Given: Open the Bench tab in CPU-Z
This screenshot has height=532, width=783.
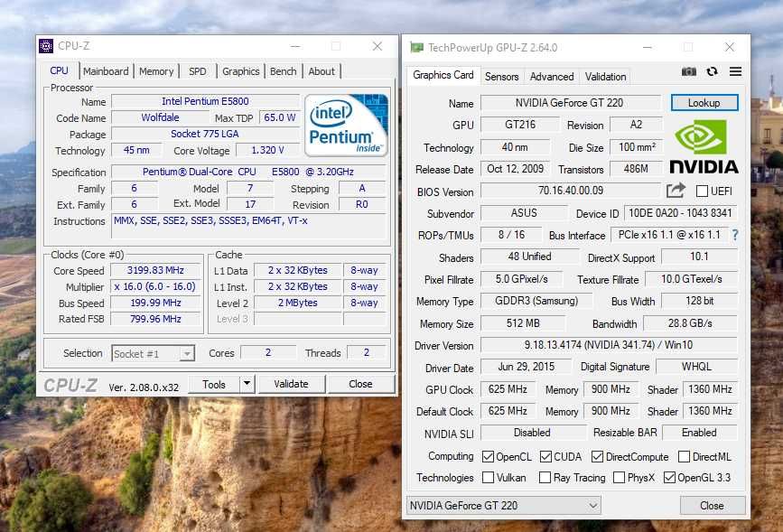Looking at the screenshot, I should (x=284, y=71).
